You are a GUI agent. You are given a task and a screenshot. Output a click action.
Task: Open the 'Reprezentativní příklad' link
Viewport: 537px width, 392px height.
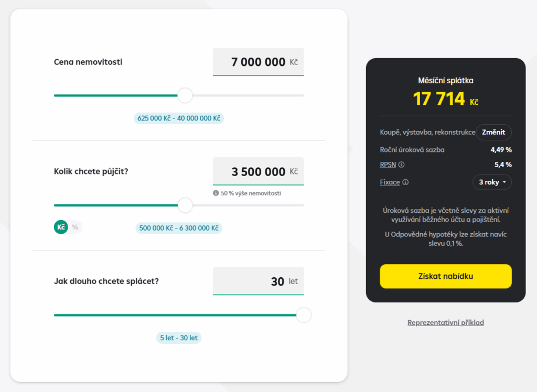coord(445,322)
